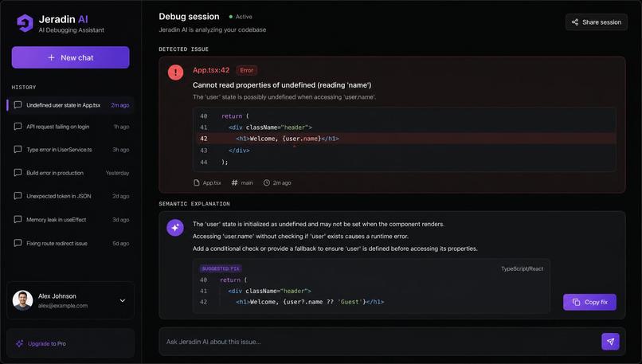Open chat icon for API request failing on login
This screenshot has width=642, height=364.
click(x=18, y=127)
